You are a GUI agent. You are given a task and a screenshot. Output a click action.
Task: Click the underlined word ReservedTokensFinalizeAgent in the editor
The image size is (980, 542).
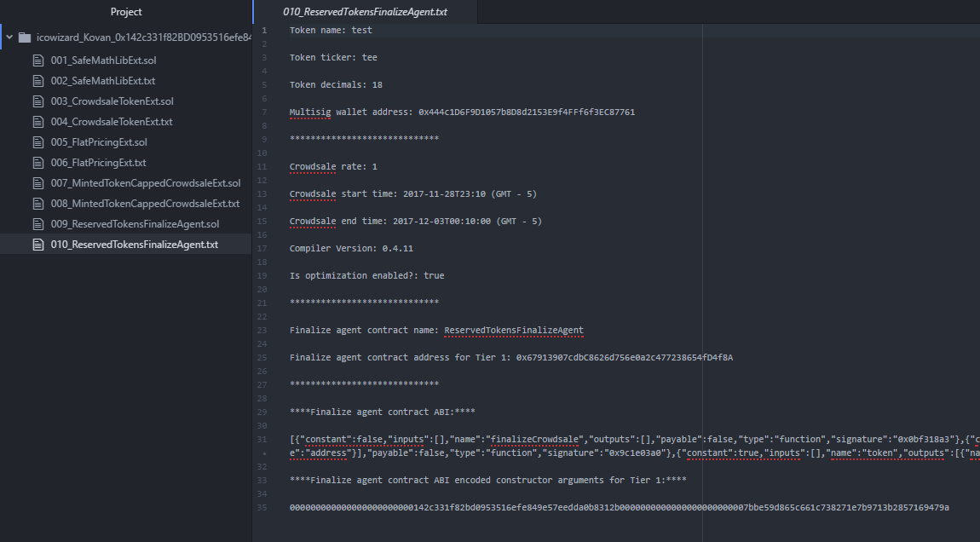click(x=514, y=331)
